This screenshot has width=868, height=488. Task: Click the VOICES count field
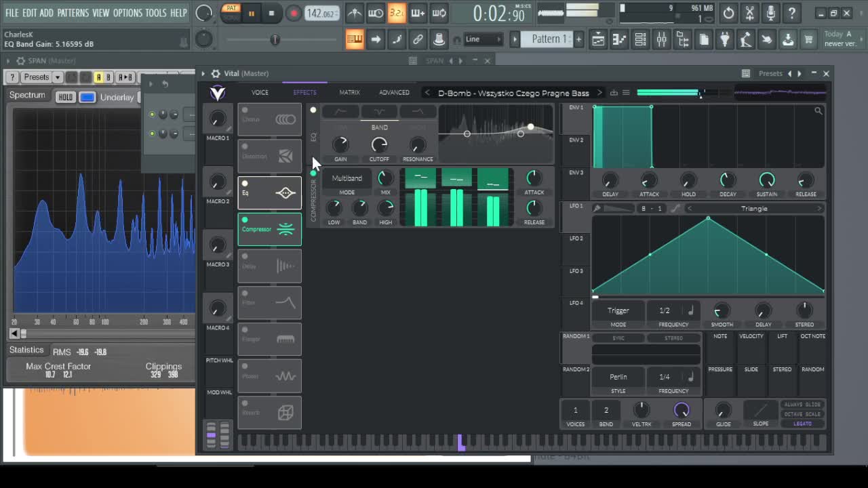575,410
